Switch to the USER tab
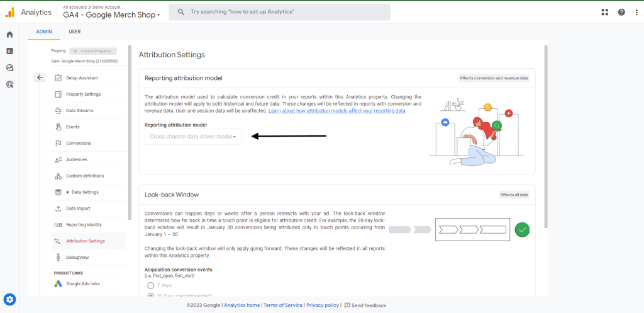The image size is (644, 313). pyautogui.click(x=74, y=31)
